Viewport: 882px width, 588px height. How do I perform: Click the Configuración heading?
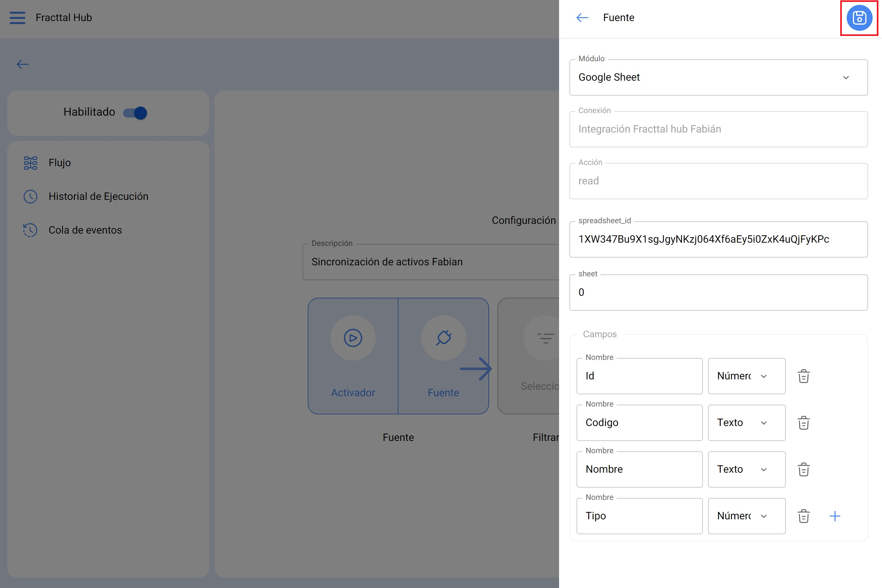524,221
